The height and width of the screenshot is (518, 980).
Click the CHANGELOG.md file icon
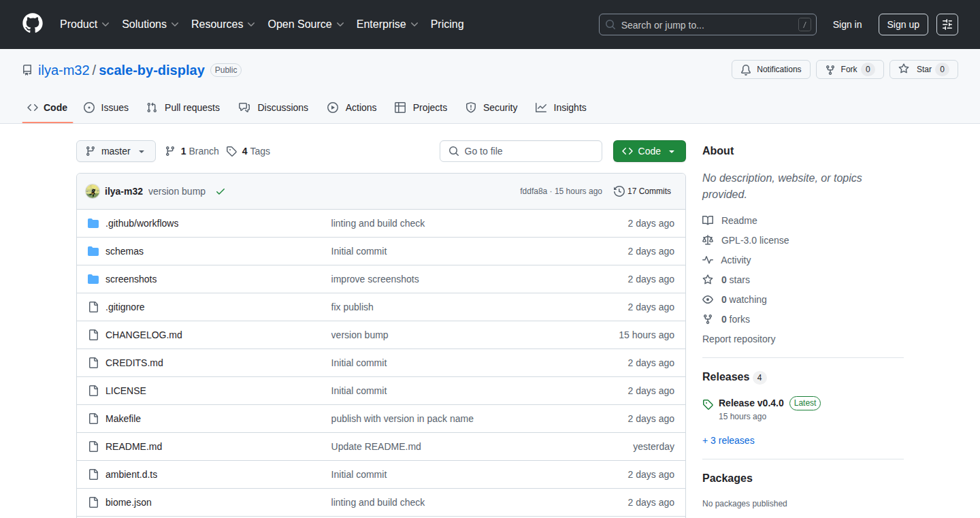click(93, 335)
